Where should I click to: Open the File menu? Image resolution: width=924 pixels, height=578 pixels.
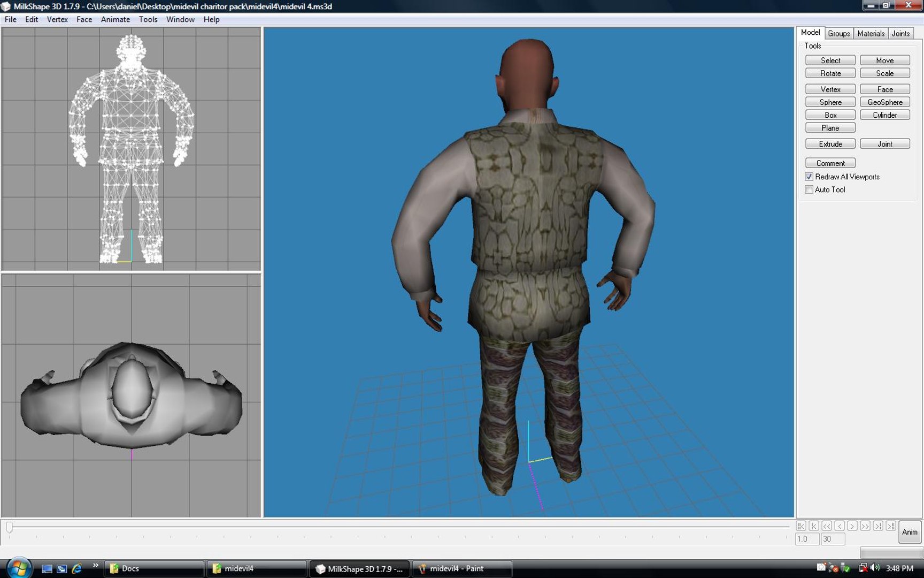[x=11, y=19]
